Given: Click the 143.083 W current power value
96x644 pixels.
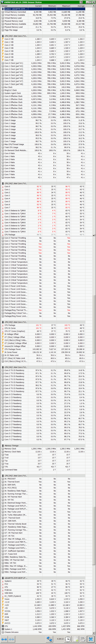Looking at the screenshot, I should (37, 349).
